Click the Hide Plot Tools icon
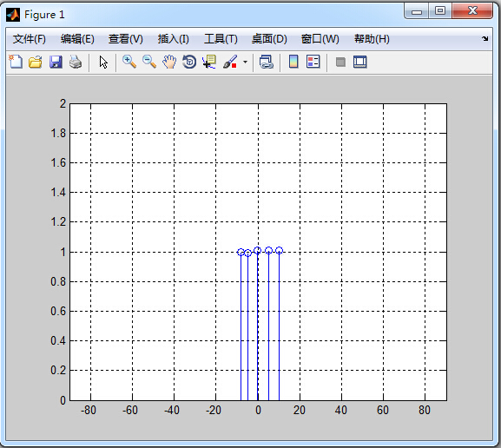Screen dimensions: 501x448 click(340, 62)
